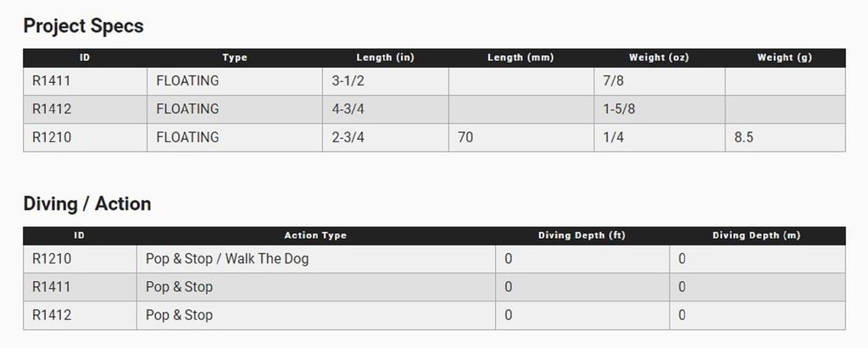The height and width of the screenshot is (348, 868).
Task: Click the Action Type column header
Action: pyautogui.click(x=315, y=235)
